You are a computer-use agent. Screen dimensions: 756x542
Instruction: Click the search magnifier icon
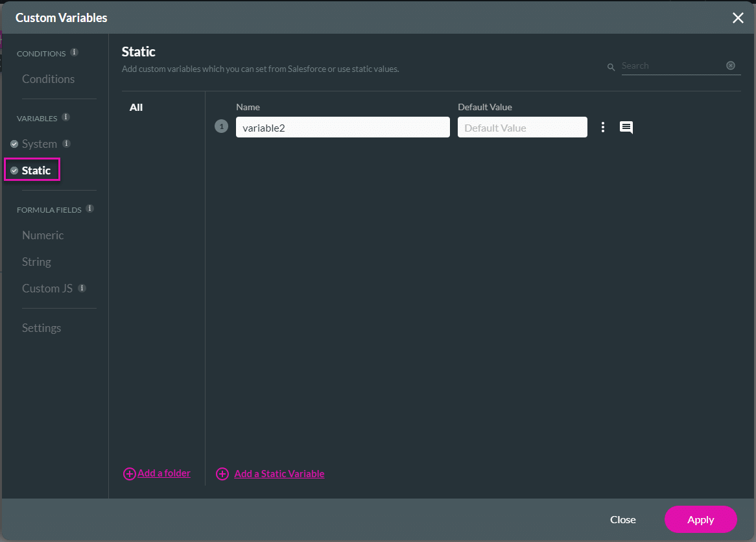(610, 66)
